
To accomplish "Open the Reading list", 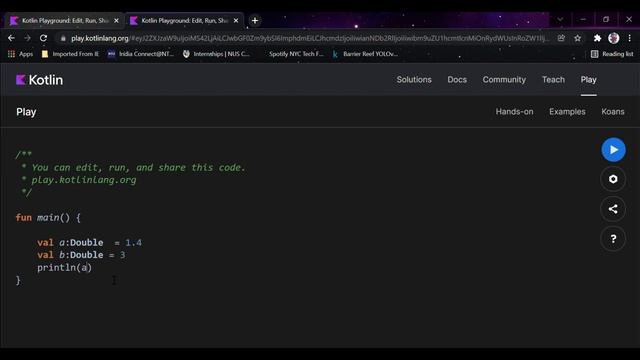I will (612, 54).
